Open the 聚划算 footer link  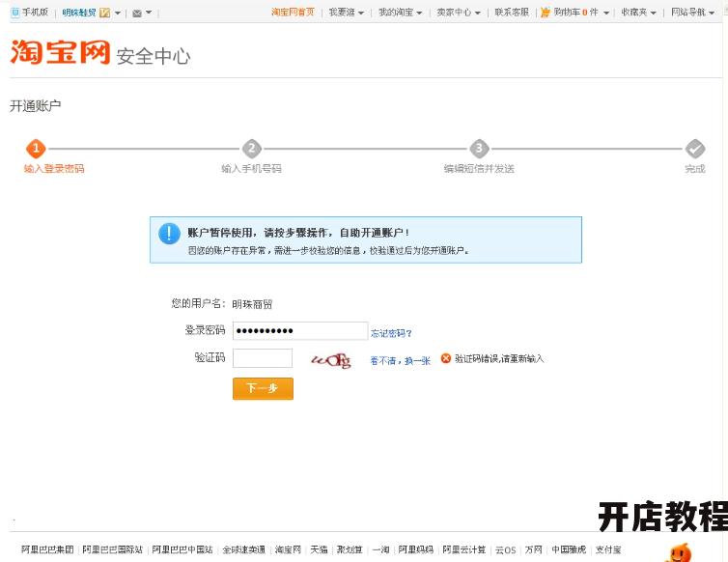tap(350, 549)
